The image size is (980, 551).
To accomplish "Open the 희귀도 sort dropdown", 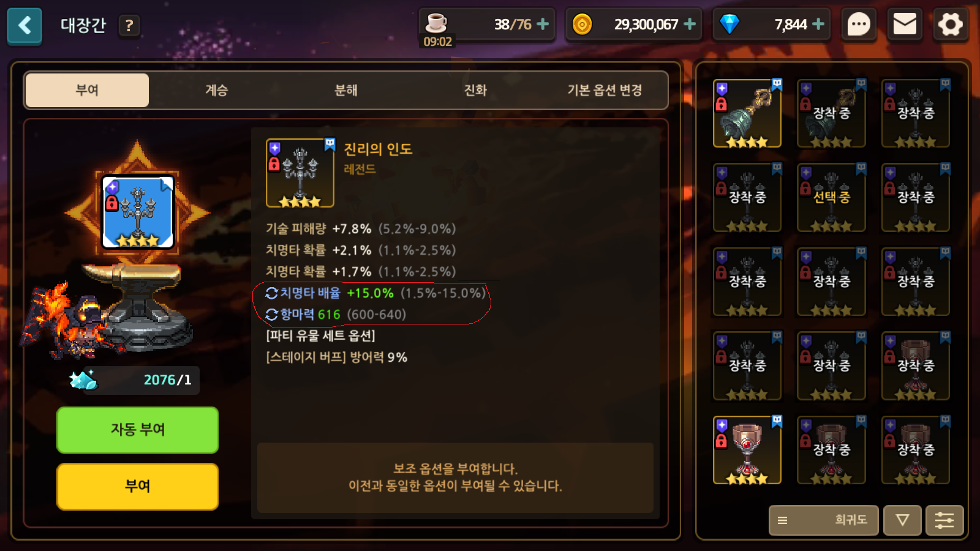I will pos(824,520).
